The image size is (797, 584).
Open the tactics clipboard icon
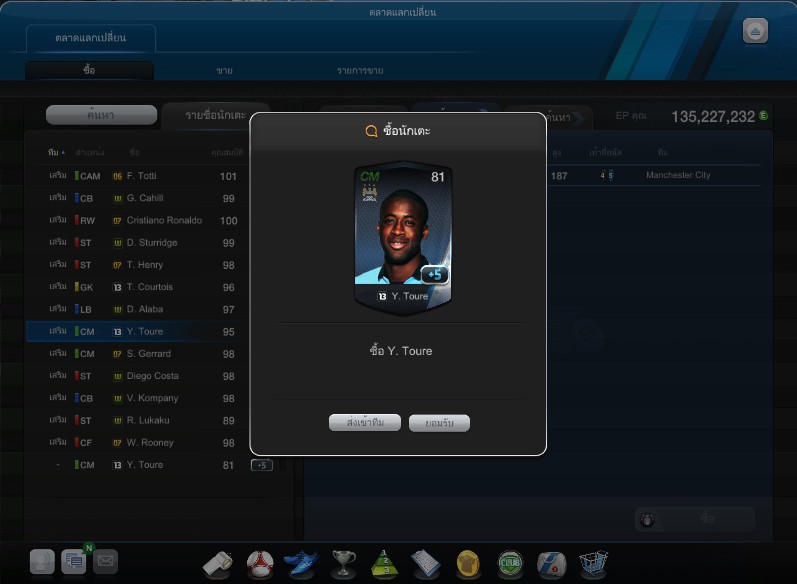[x=426, y=564]
